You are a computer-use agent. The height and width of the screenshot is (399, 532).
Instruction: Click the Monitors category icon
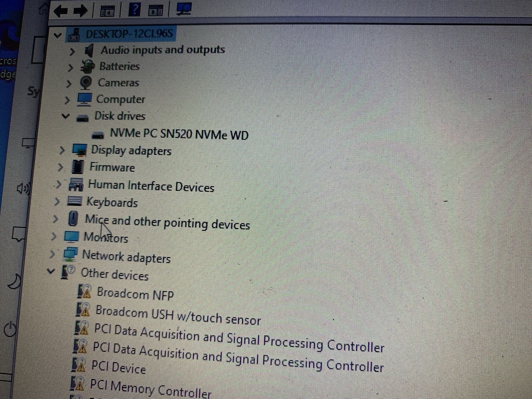point(71,237)
